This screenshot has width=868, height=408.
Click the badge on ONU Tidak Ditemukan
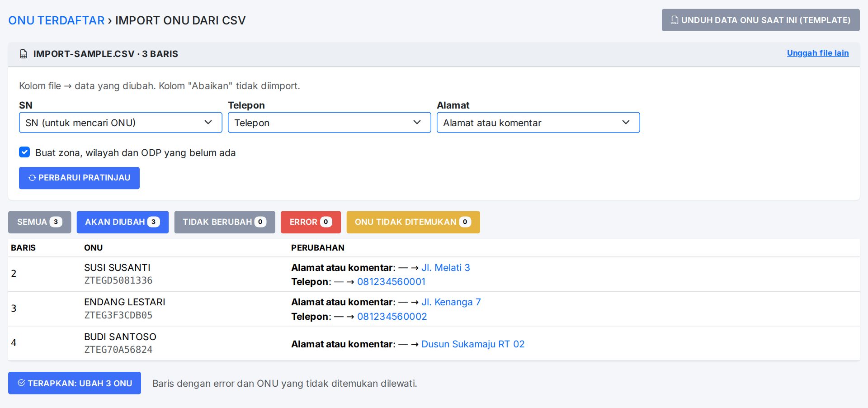465,222
